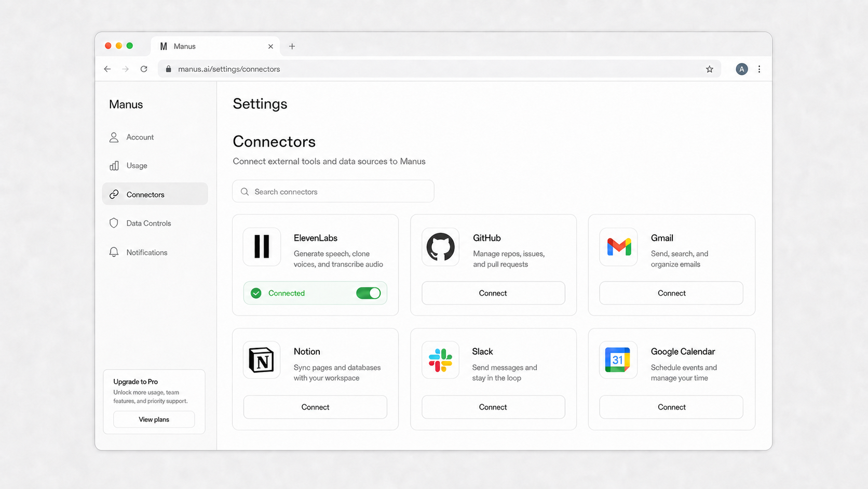Bookmark the page with the star icon
This screenshot has width=868, height=489.
709,69
